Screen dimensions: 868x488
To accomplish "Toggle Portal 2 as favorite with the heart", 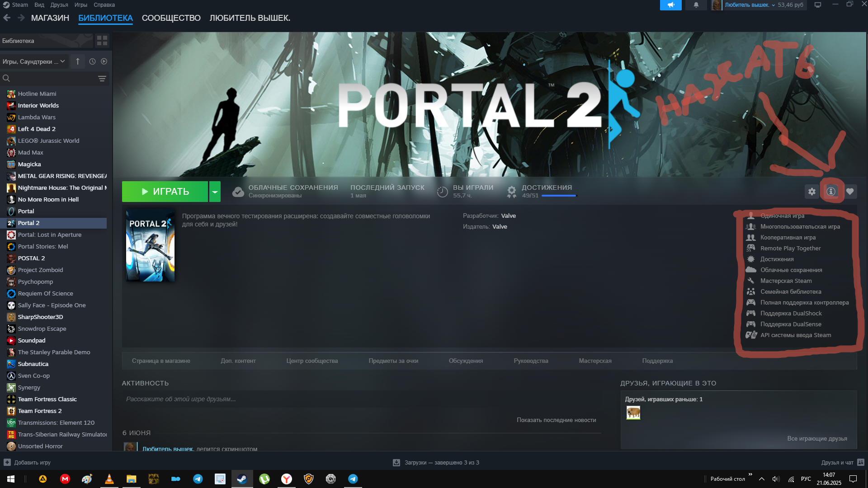I will click(850, 192).
